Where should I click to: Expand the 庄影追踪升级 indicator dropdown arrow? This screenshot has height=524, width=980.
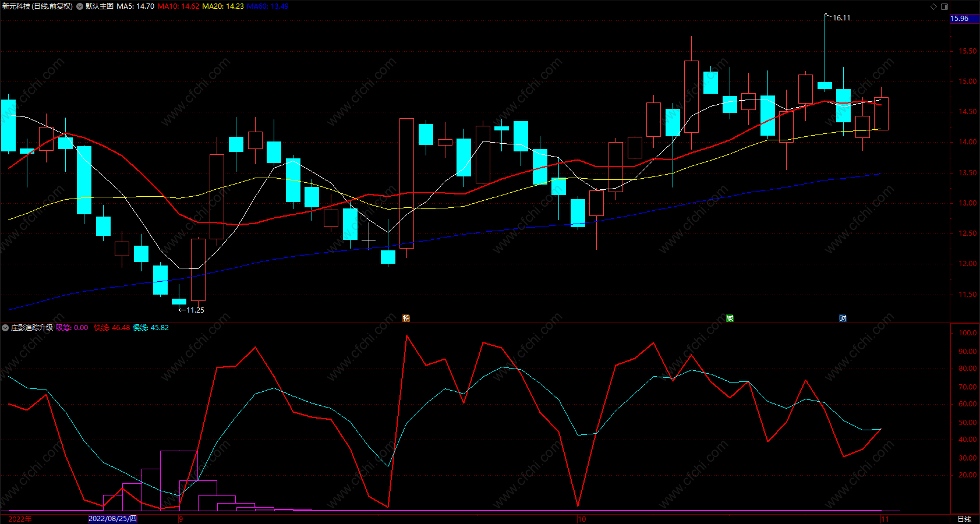pos(5,328)
